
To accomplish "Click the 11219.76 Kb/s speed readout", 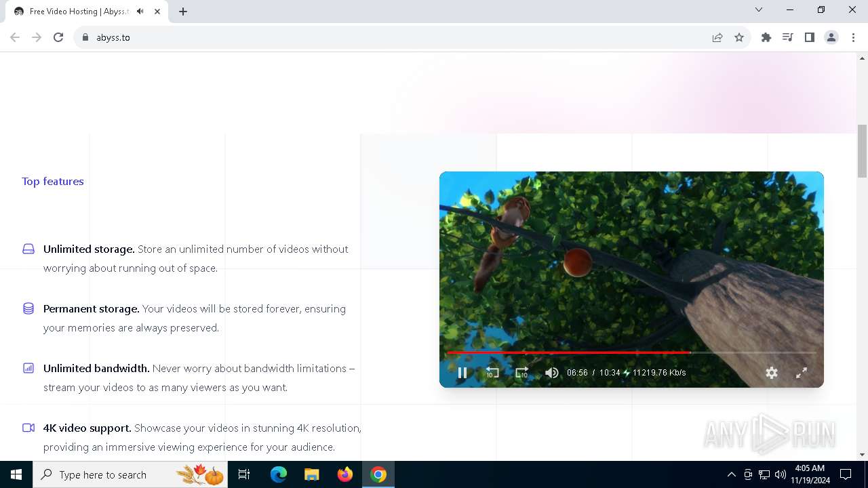I will click(659, 373).
